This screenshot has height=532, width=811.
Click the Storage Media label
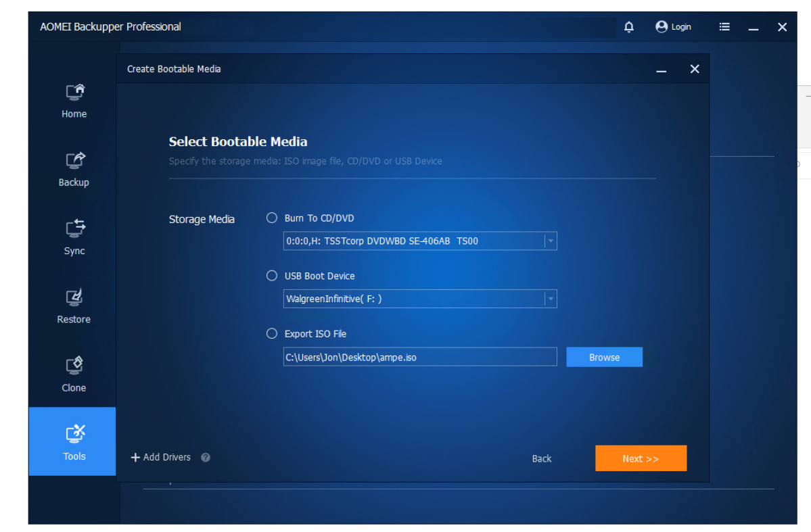(x=202, y=219)
